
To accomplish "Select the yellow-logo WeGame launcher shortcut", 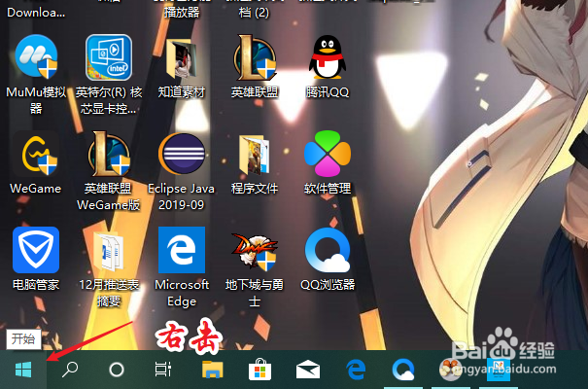I will coord(36,154).
